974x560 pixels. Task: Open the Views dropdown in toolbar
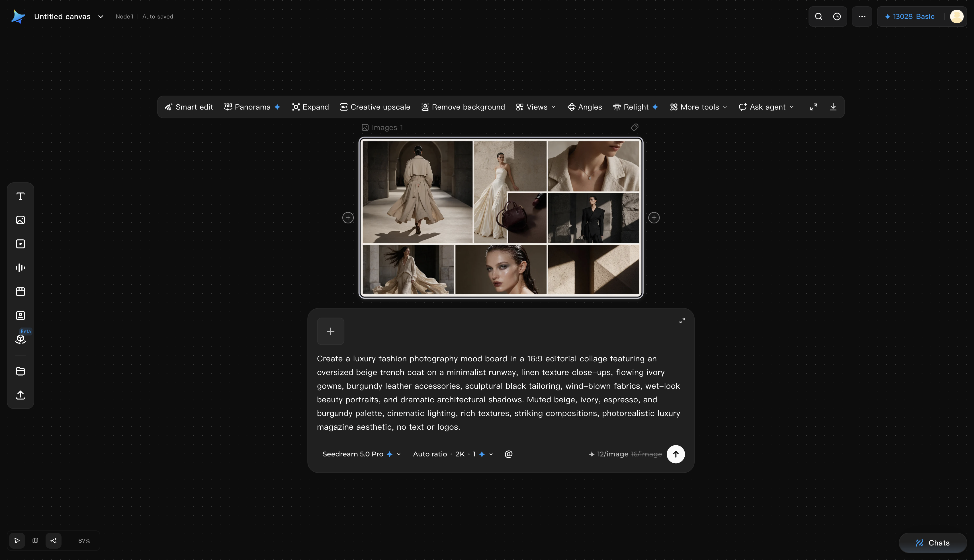536,107
